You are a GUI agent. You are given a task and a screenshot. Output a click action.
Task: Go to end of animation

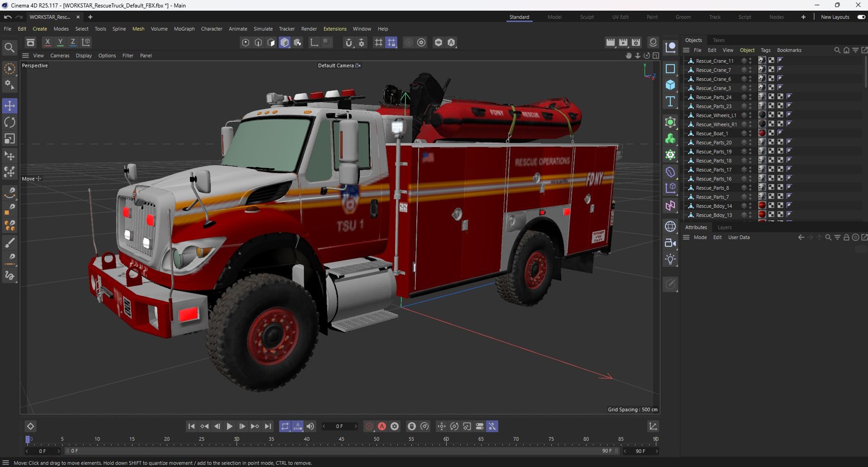[x=268, y=426]
